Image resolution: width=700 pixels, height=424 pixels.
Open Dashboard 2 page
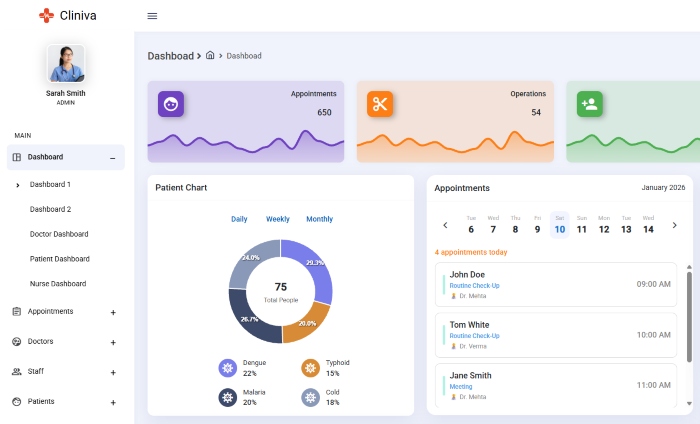50,209
